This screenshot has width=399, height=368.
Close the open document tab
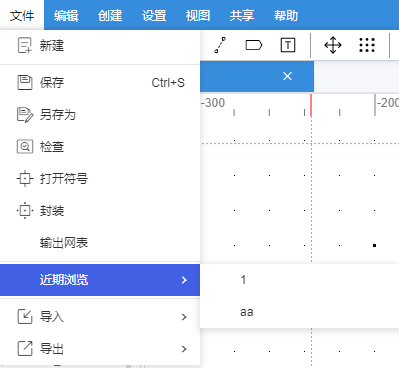(x=287, y=76)
